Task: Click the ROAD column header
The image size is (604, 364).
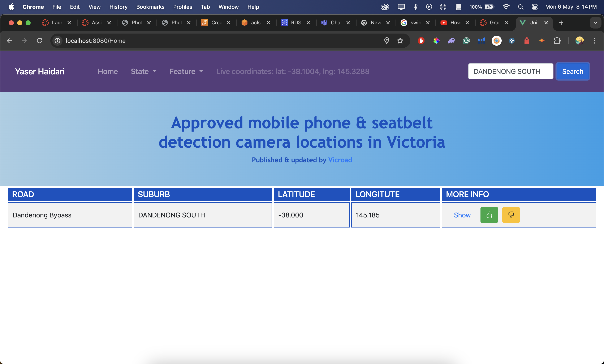Action: 70,194
